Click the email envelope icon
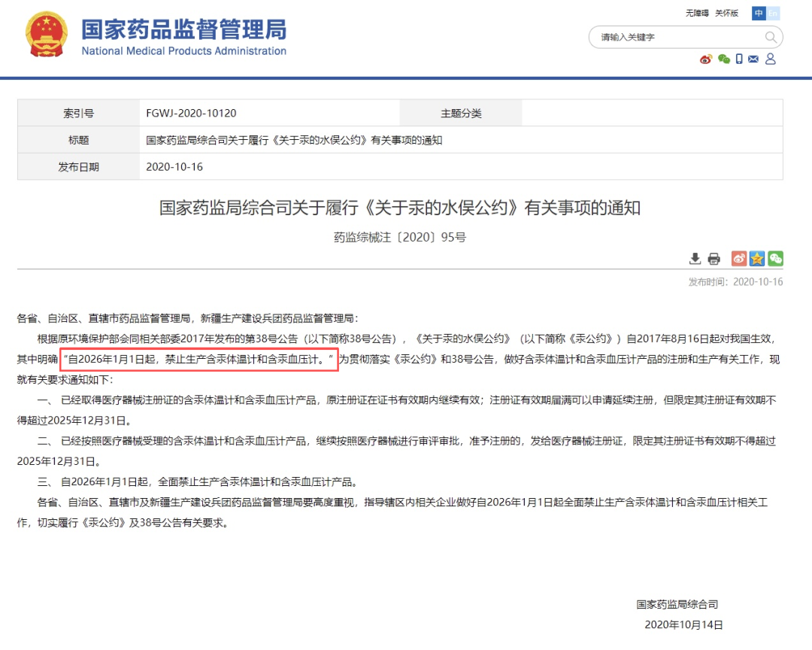 pyautogui.click(x=754, y=59)
